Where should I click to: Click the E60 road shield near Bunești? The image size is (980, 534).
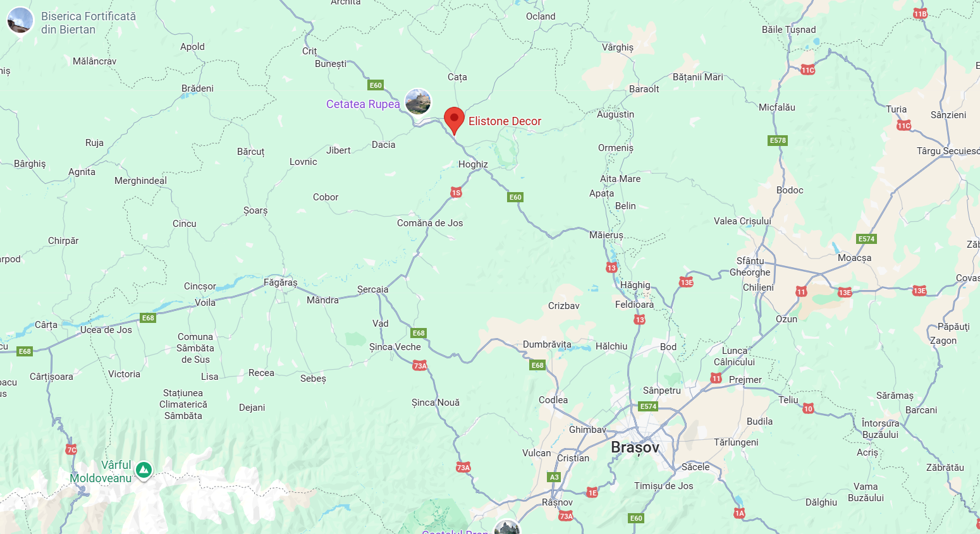coord(376,85)
